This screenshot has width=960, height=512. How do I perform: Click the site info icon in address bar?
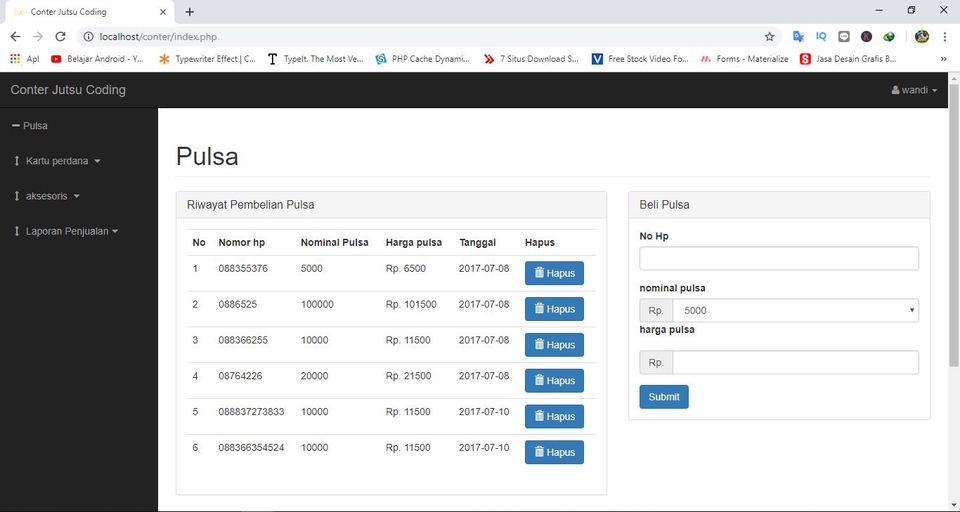pyautogui.click(x=88, y=37)
